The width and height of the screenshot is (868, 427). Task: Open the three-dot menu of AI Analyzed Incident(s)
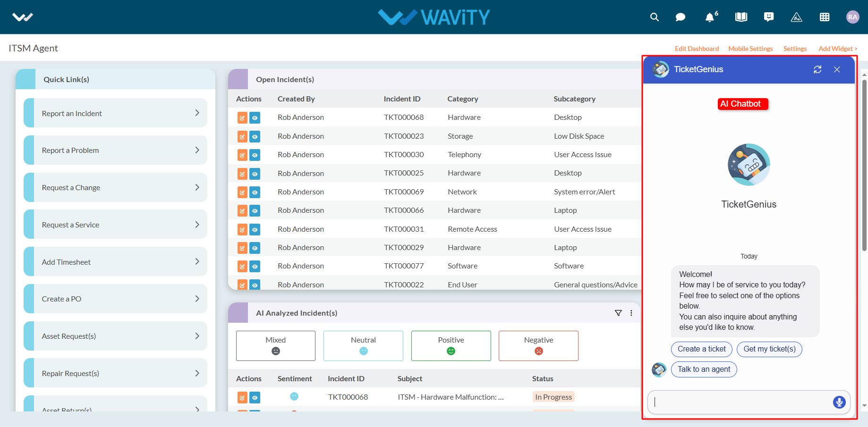[631, 313]
